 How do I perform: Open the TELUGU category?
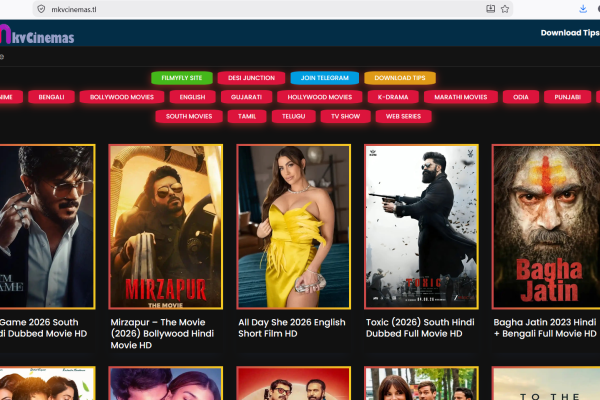point(293,116)
